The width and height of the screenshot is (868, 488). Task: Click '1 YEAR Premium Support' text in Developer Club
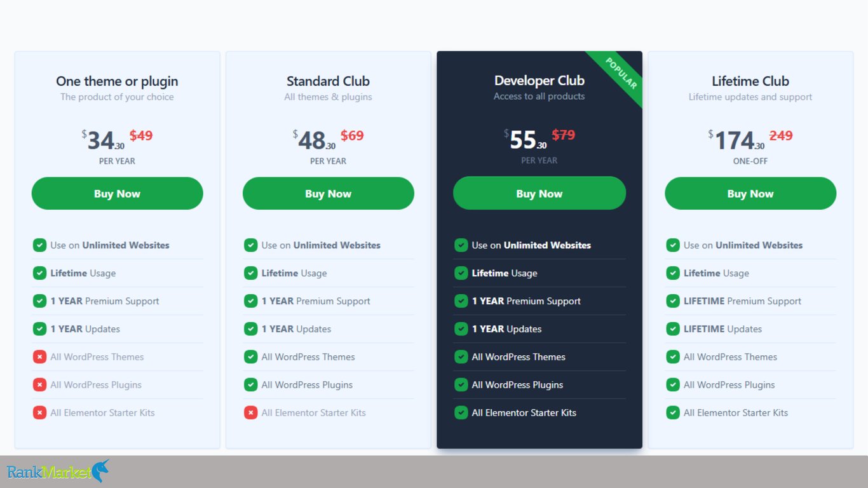(x=526, y=301)
